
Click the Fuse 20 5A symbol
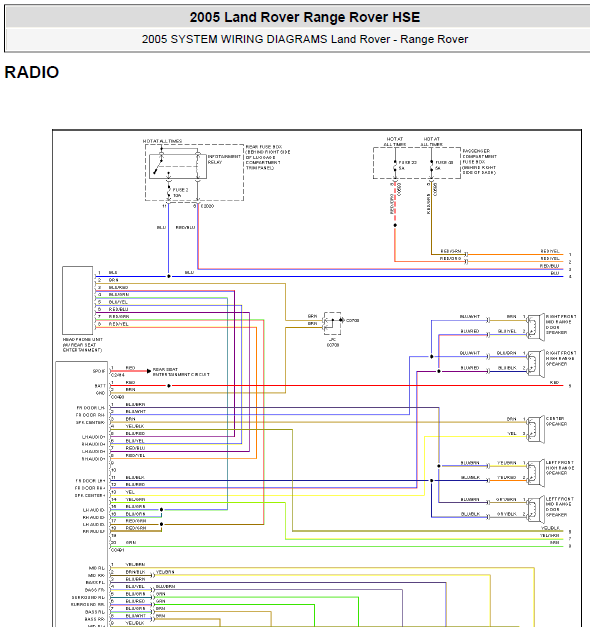click(395, 166)
